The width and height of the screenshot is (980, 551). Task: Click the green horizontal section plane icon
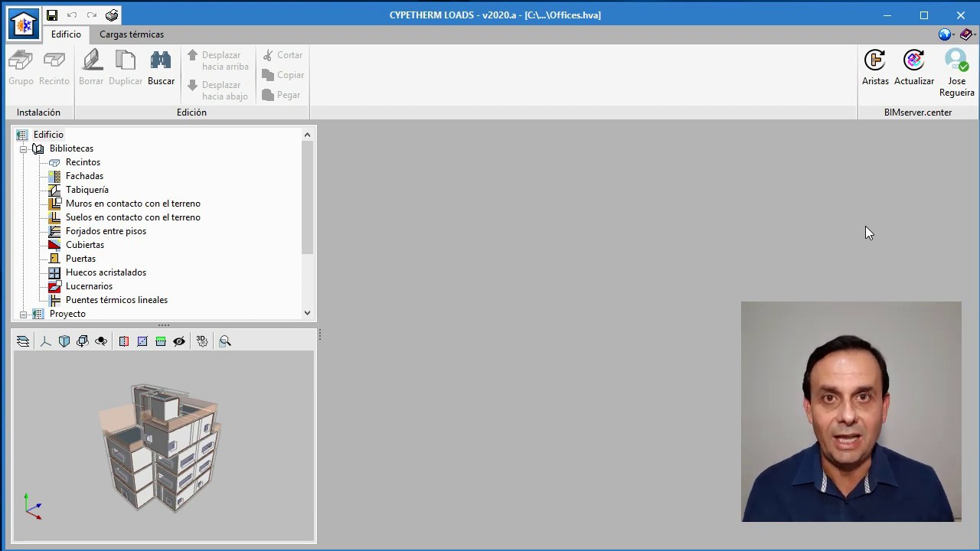coord(161,341)
